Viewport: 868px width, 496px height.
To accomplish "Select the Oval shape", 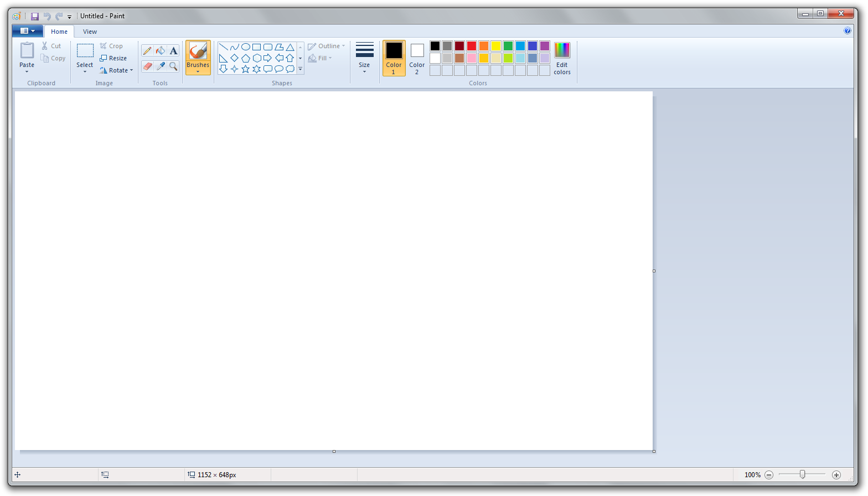I will 245,47.
